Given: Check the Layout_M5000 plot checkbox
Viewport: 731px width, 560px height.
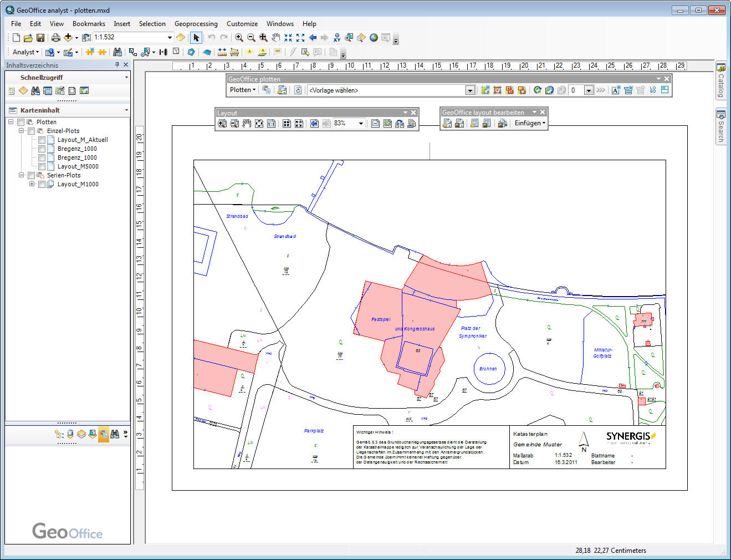Looking at the screenshot, I should pyautogui.click(x=42, y=166).
